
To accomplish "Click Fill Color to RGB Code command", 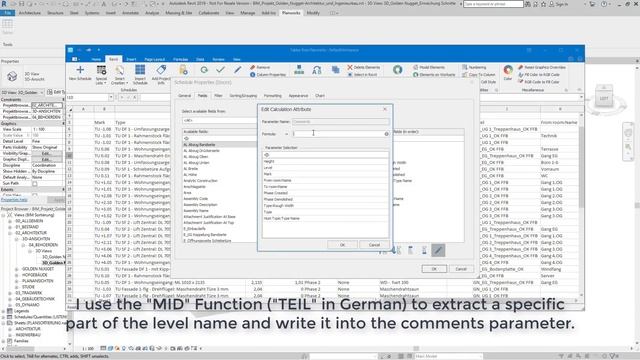I will (539, 75).
